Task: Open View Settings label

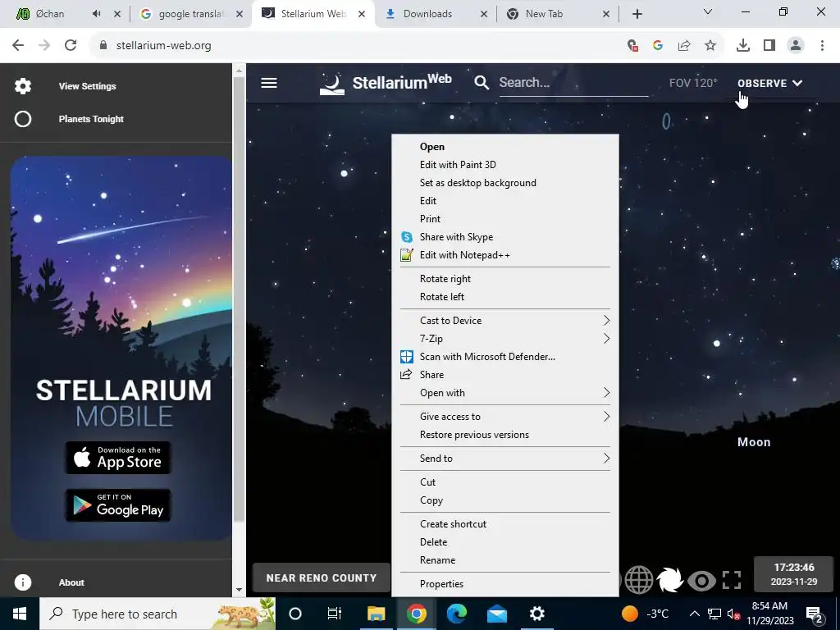Action: [x=87, y=86]
